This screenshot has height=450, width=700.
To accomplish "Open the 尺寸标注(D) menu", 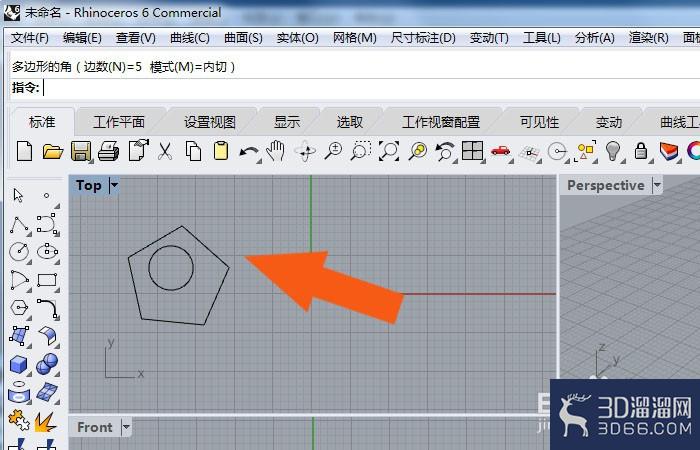I will click(423, 38).
